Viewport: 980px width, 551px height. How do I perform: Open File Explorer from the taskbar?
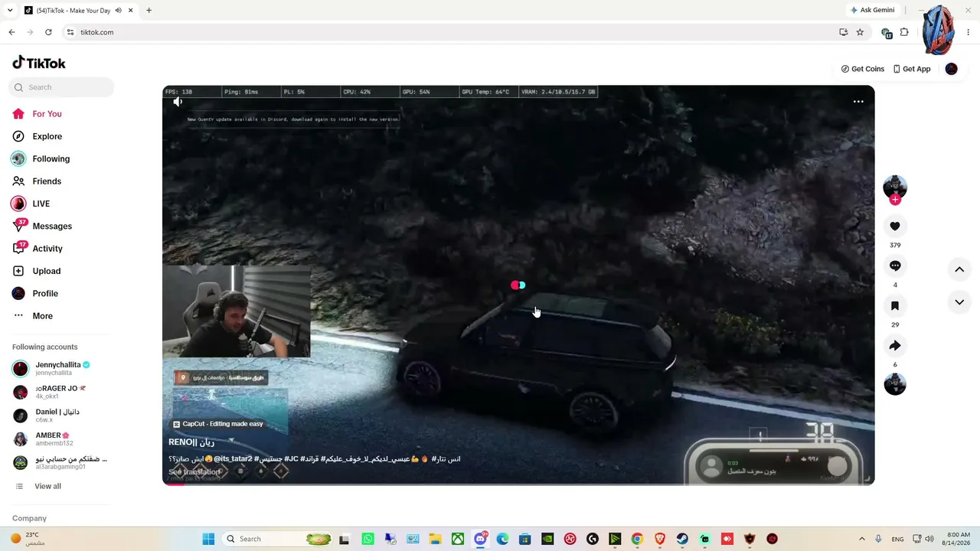[x=435, y=539]
